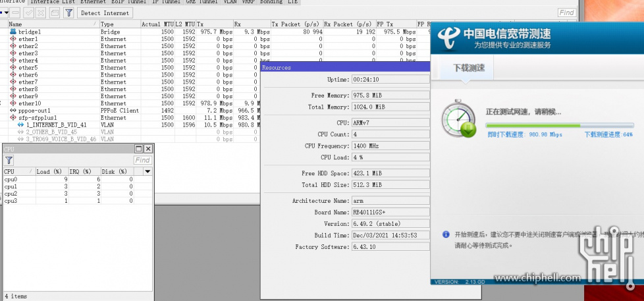The width and height of the screenshot is (644, 301).
Task: Click the remove minus icon in interface toolbar
Action: pyautogui.click(x=14, y=13)
